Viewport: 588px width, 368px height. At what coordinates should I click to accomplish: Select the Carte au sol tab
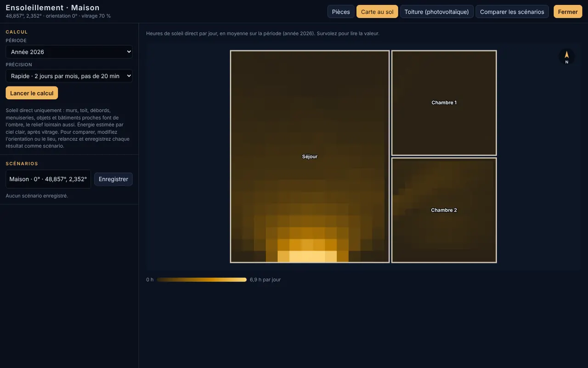[x=377, y=11]
